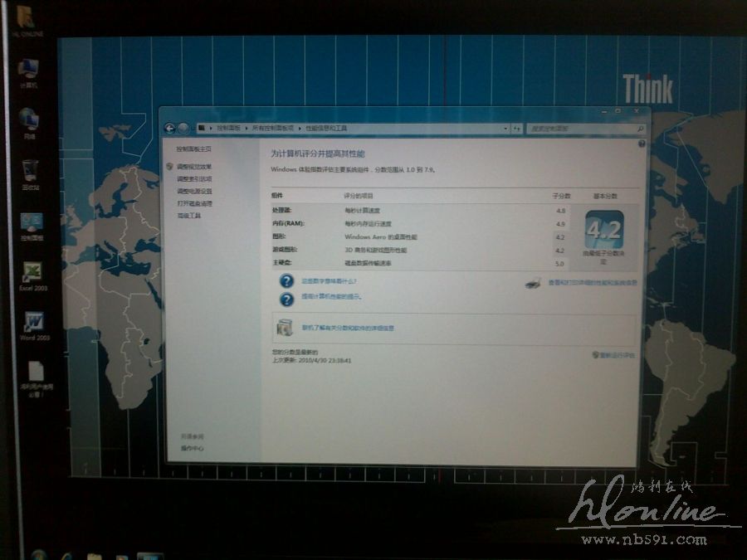Open the address bar history dropdown arrow

[504, 129]
